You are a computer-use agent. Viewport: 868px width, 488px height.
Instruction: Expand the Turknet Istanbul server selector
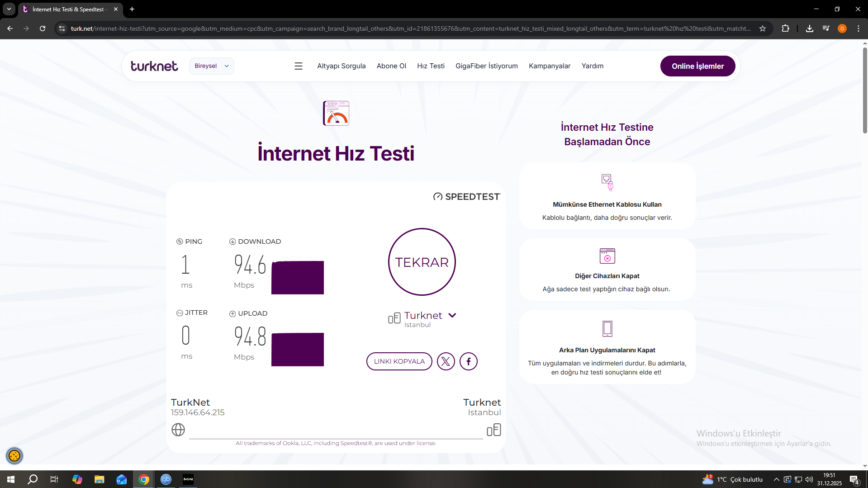(452, 315)
